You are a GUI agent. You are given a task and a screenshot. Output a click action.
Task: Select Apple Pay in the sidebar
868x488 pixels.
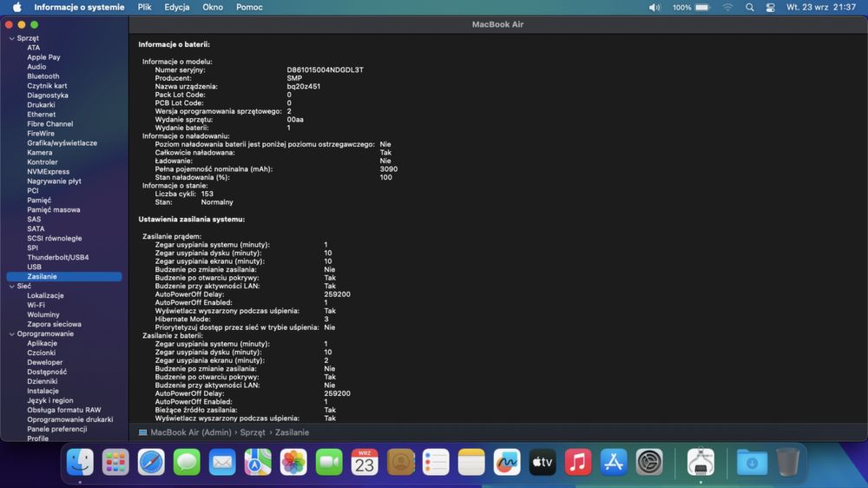coord(43,57)
